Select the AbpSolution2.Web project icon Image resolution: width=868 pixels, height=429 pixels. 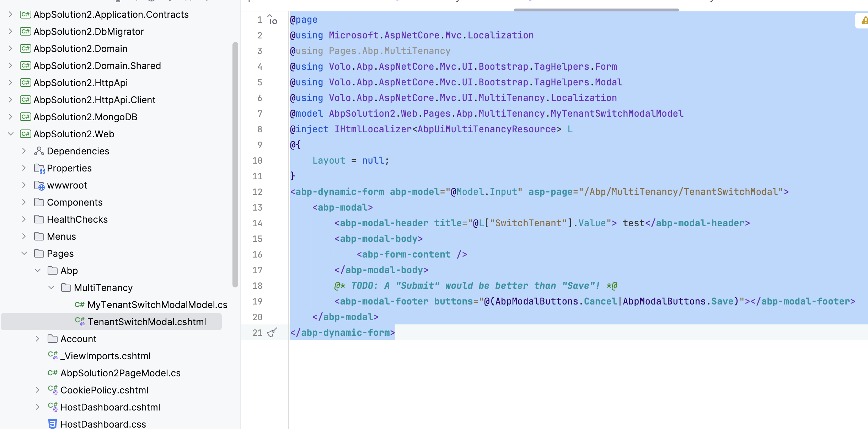pos(25,134)
